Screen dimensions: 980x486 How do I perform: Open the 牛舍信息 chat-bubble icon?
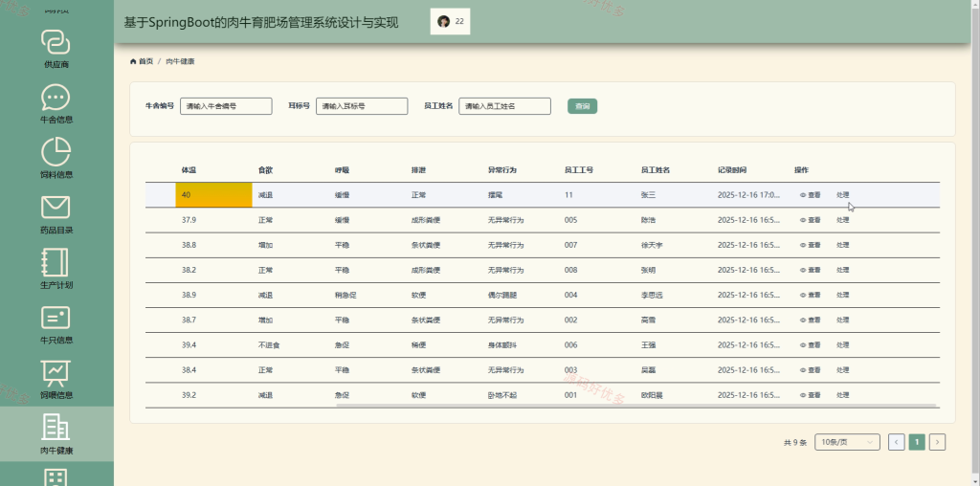click(x=56, y=98)
